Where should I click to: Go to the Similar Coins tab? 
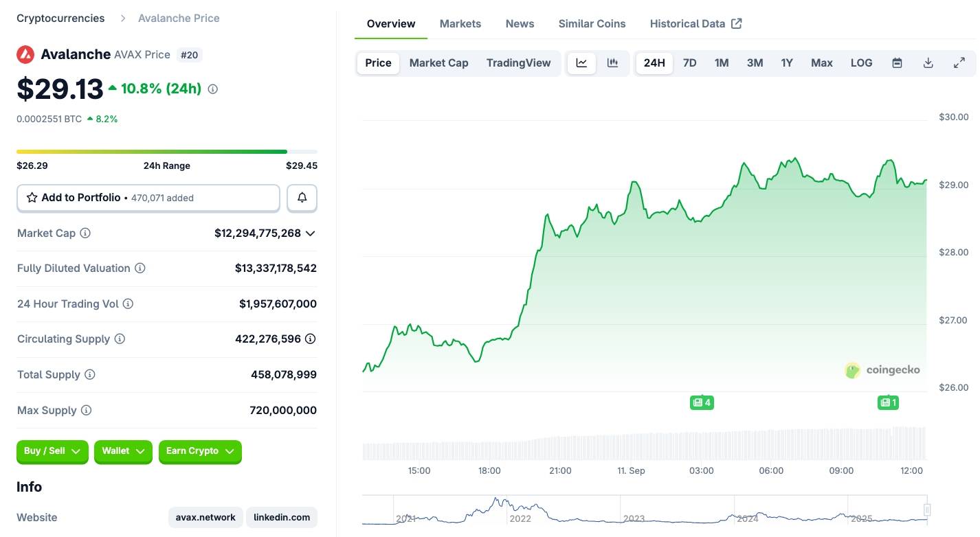tap(592, 24)
